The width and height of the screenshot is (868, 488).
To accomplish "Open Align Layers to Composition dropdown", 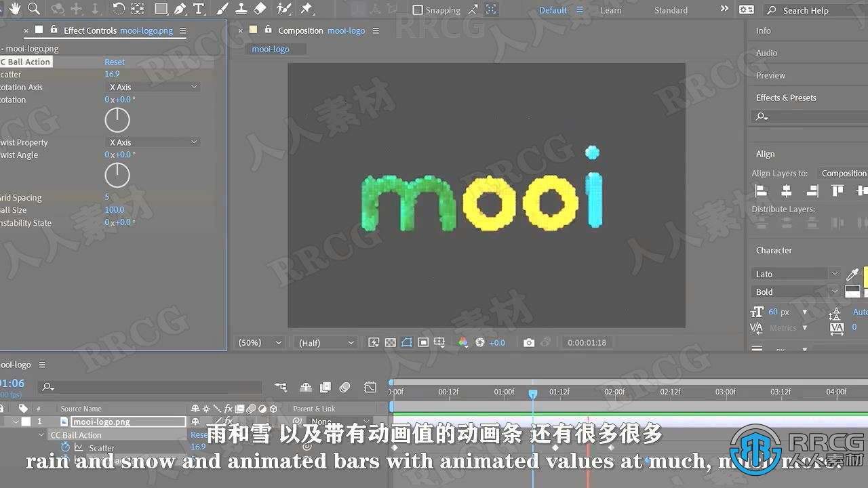I will [x=843, y=174].
